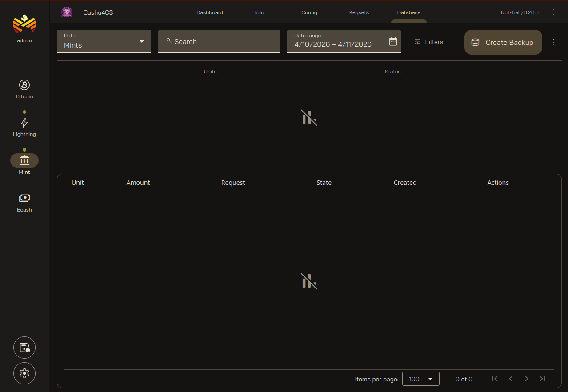Go to the next page of results
568x392 pixels.
click(526, 379)
